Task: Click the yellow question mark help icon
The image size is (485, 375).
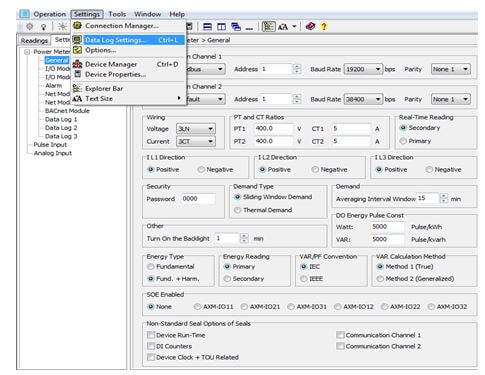Action: click(x=324, y=26)
